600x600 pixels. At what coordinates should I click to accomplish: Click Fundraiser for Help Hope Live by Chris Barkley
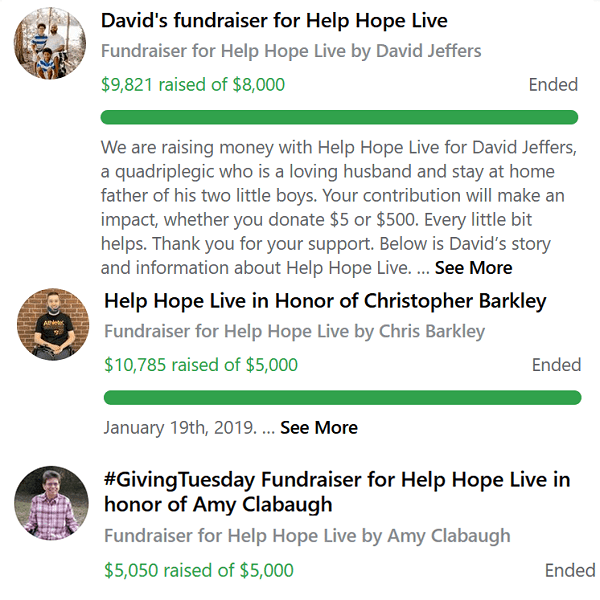295,331
